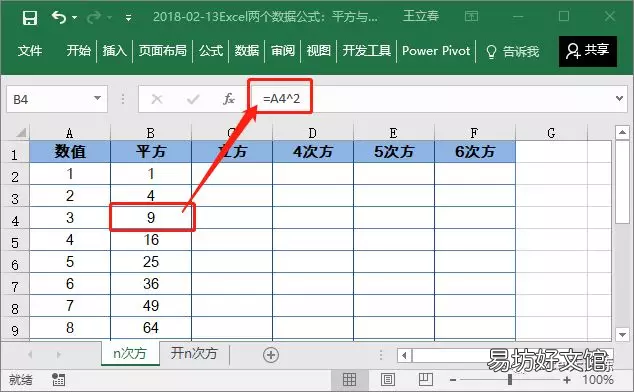Select column G header
Screen dimensions: 634x392
click(x=551, y=133)
